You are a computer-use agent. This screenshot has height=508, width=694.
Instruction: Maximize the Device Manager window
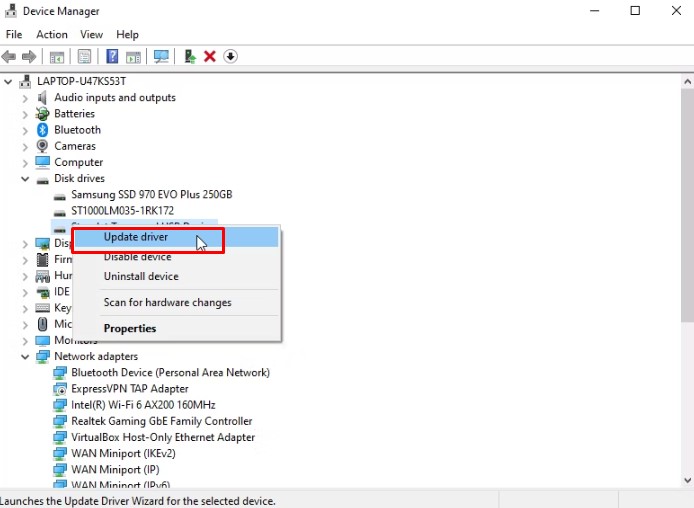click(635, 11)
